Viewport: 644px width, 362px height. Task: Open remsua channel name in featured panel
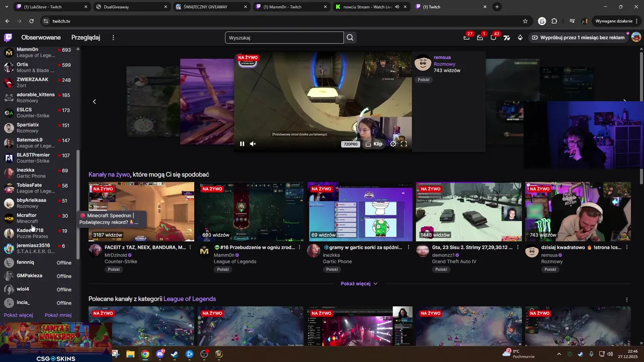442,57
